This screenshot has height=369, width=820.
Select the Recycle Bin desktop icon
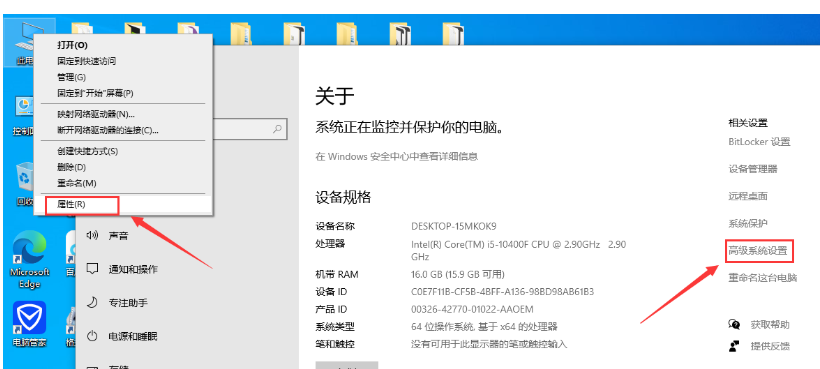24,183
